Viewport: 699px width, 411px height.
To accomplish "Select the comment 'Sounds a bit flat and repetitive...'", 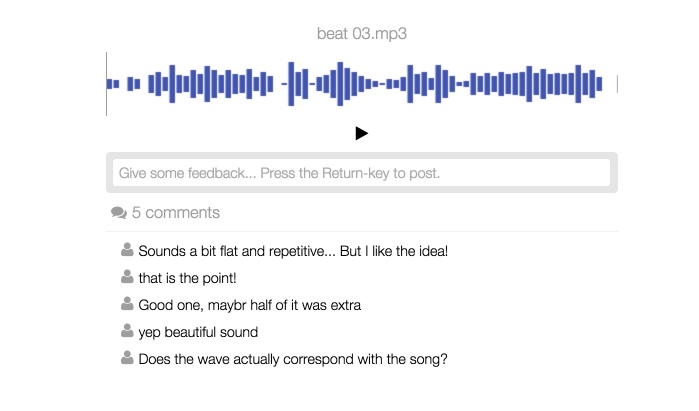I will [293, 250].
